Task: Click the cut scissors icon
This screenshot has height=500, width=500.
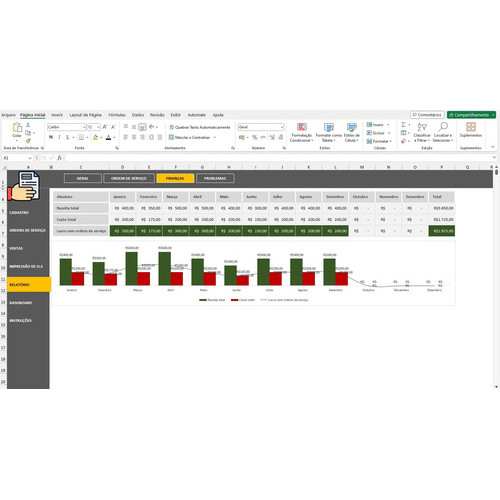Action: click(x=28, y=125)
